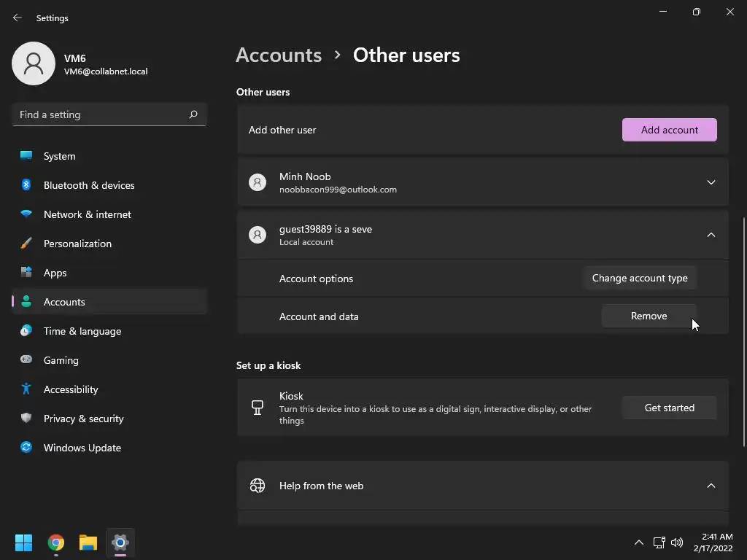Click the back arrow in Settings

(18, 17)
